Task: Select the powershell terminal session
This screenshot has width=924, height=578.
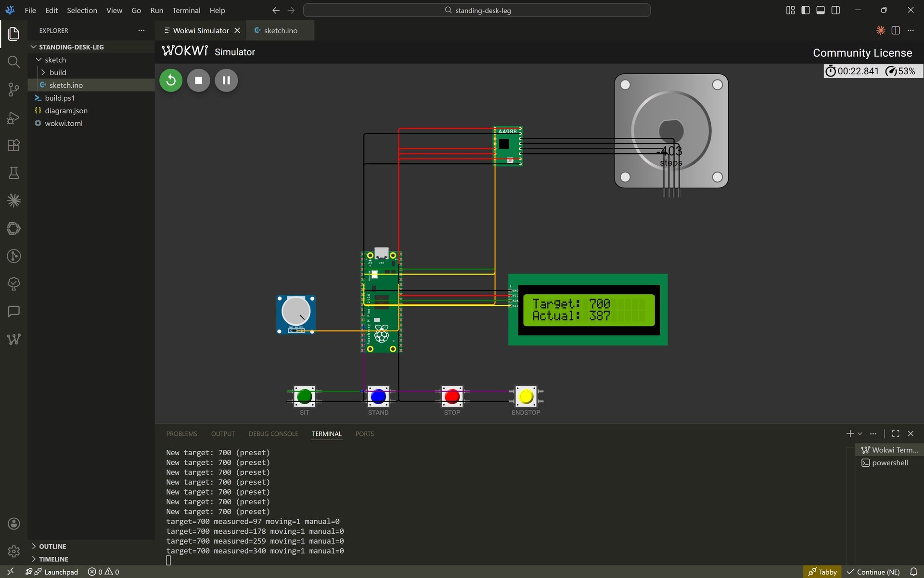Action: (x=890, y=462)
